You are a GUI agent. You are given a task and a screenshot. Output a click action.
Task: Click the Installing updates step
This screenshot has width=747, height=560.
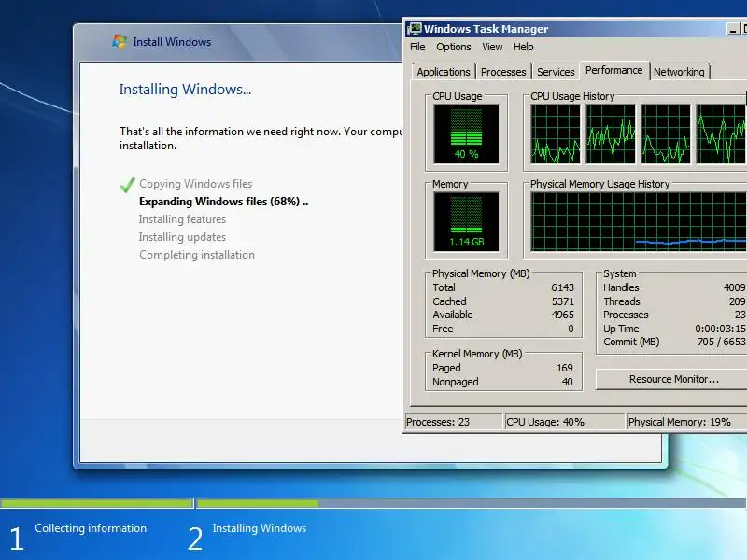coord(182,237)
